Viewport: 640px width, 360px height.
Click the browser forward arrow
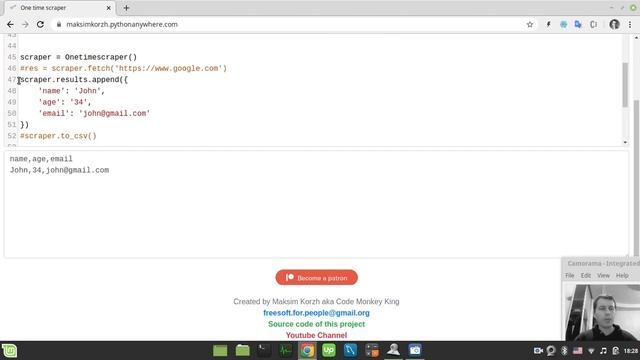[25, 24]
